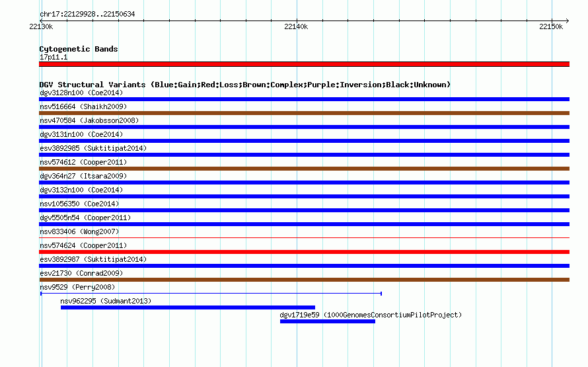This screenshot has height=367, width=588.
Task: Click the dgv3128n100 (Coe2014) variant label
Action: 81,93
